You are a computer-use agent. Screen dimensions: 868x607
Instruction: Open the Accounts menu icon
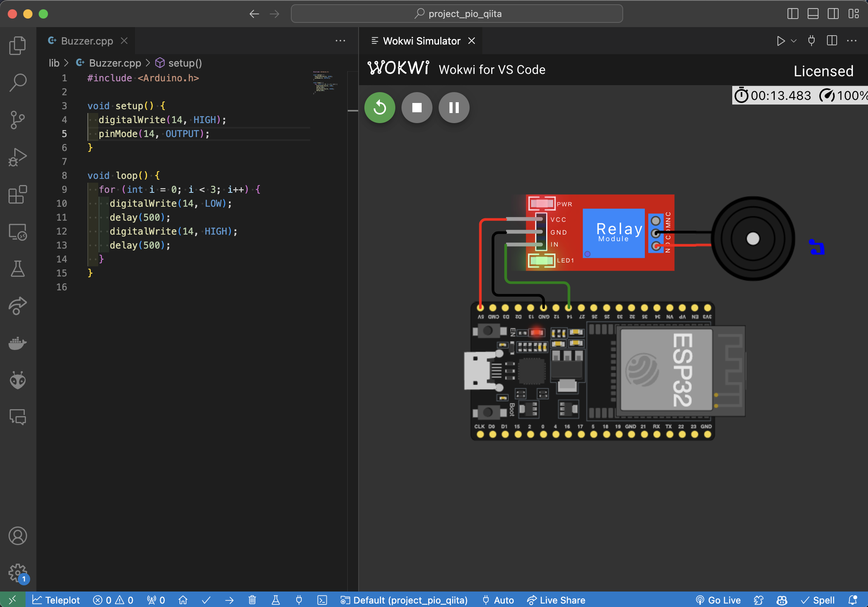(x=18, y=536)
